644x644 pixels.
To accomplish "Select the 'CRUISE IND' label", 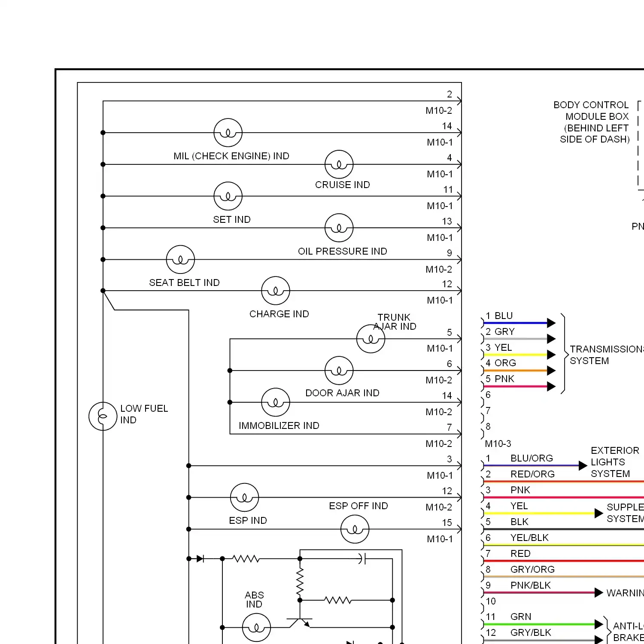I will pyautogui.click(x=343, y=185).
